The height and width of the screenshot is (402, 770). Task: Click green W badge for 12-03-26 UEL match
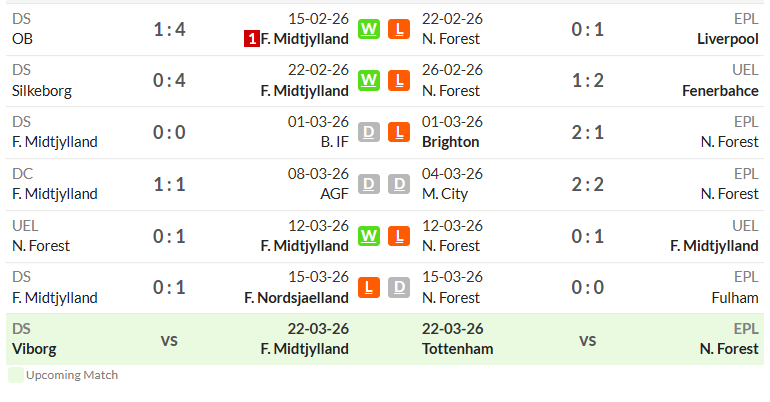369,236
